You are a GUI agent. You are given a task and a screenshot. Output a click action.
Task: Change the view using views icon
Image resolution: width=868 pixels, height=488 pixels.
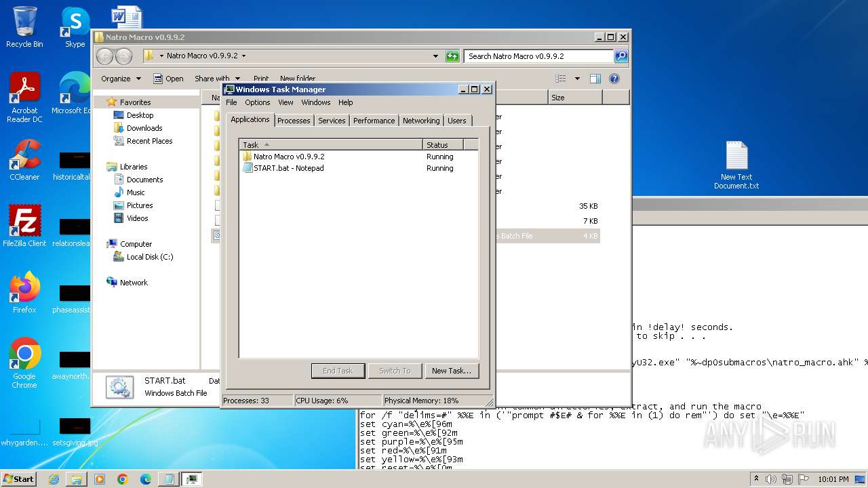click(561, 79)
